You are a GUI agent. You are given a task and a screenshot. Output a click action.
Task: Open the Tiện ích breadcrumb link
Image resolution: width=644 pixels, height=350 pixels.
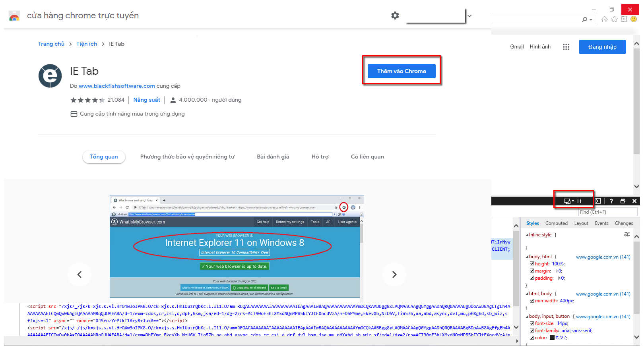[x=87, y=44]
